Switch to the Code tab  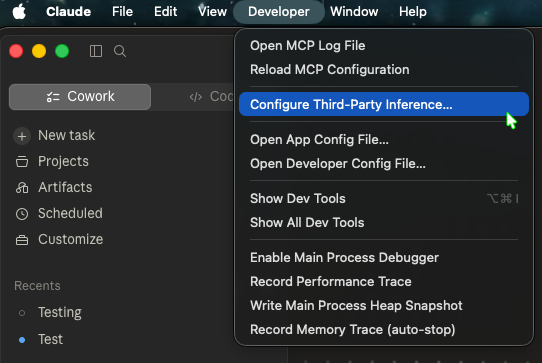[x=211, y=97]
